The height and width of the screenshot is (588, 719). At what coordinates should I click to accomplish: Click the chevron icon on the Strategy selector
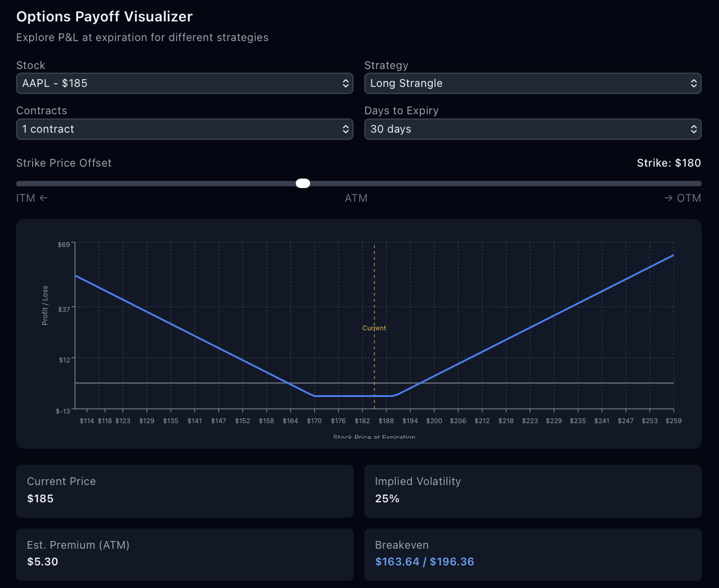point(694,83)
